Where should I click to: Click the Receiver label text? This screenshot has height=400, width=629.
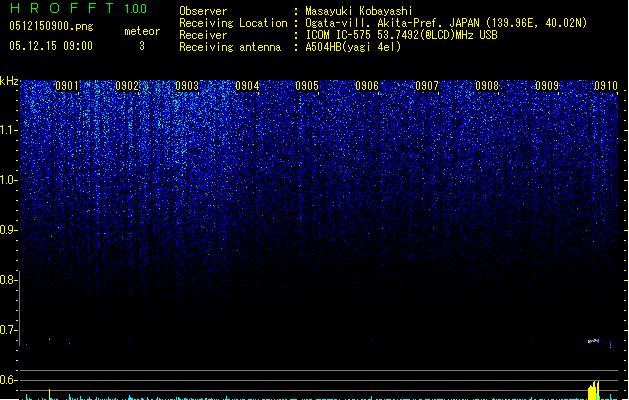203,35
